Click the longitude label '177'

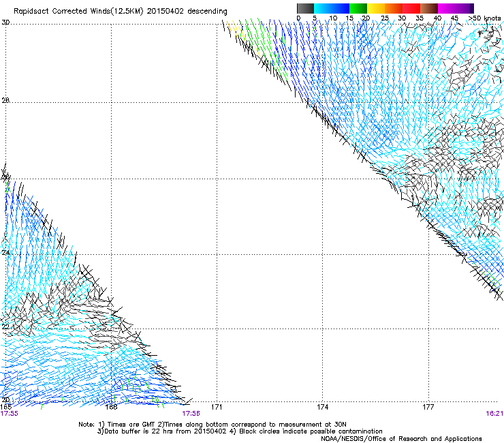pyautogui.click(x=428, y=407)
